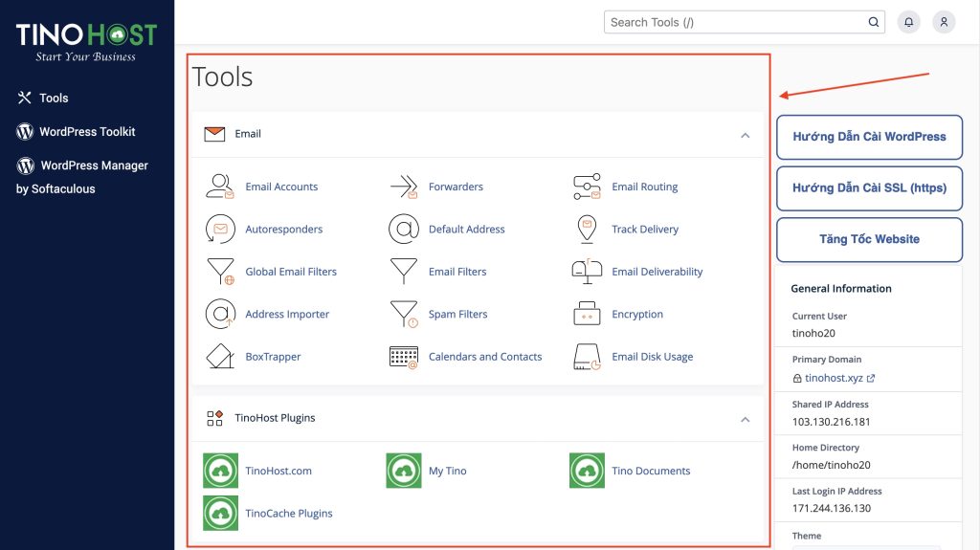Click the Email section envelope icon
The height and width of the screenshot is (550, 980).
pos(214,134)
